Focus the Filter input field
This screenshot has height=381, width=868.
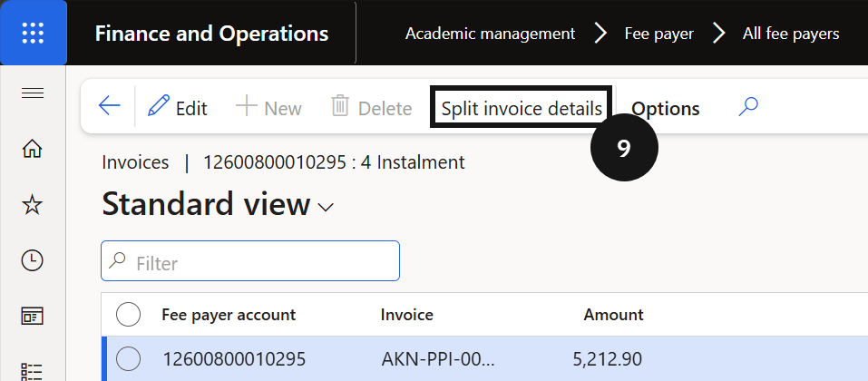250,261
